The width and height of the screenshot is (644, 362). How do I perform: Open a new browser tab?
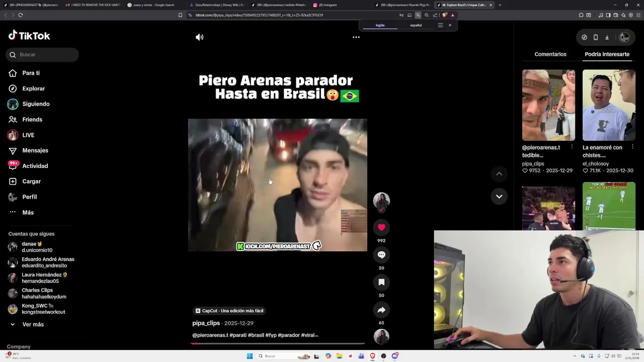[500, 5]
